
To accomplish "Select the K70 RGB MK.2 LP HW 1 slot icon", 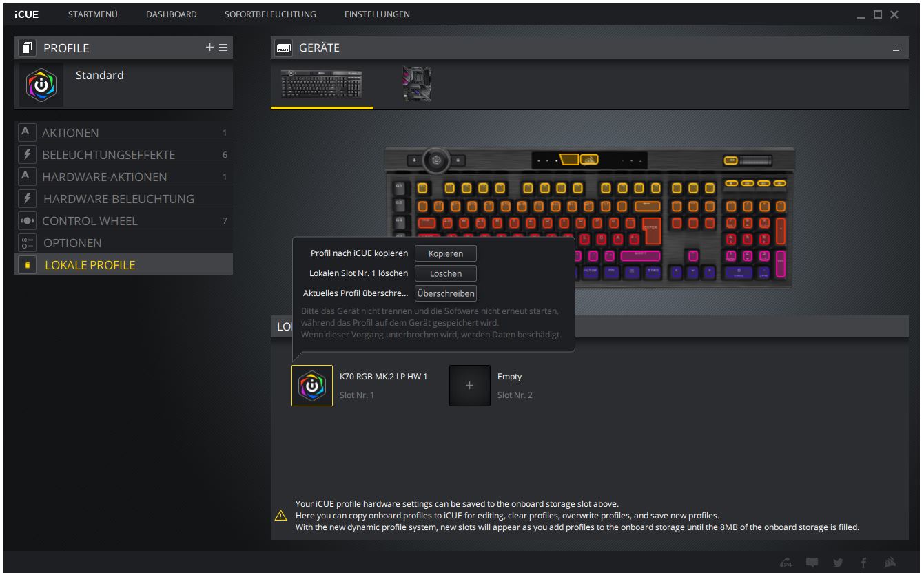I will (x=312, y=386).
